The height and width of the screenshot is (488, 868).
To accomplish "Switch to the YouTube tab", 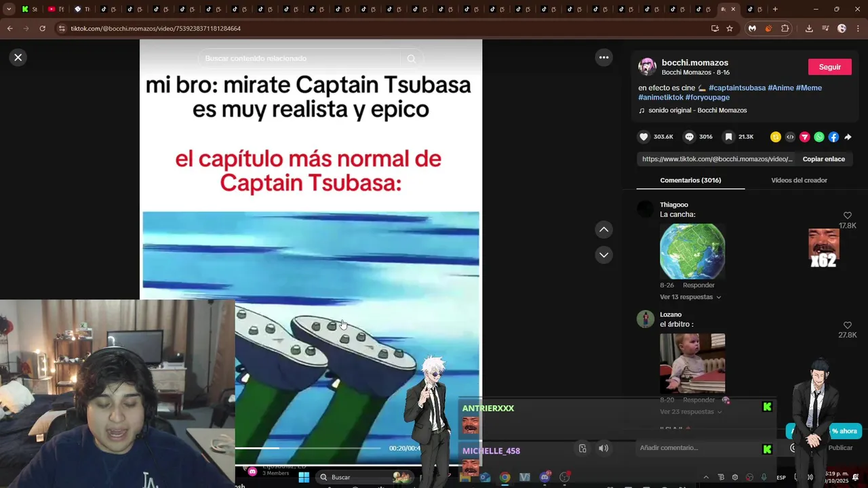I will point(56,9).
